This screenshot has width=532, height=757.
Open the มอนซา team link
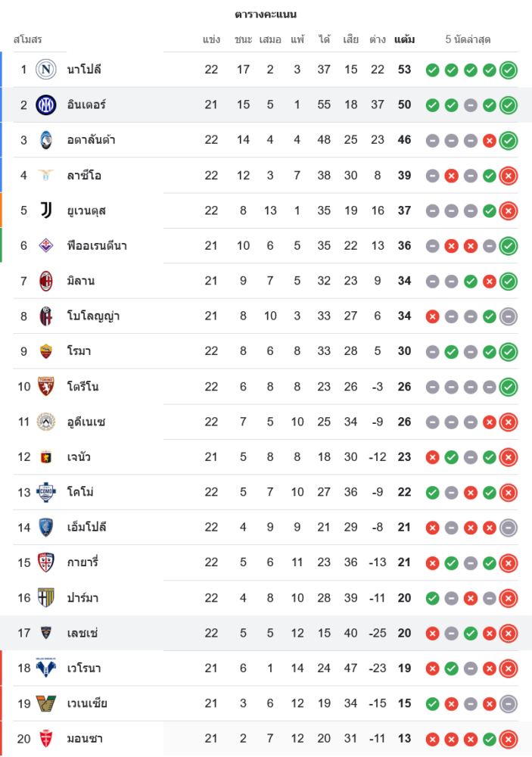[85, 739]
